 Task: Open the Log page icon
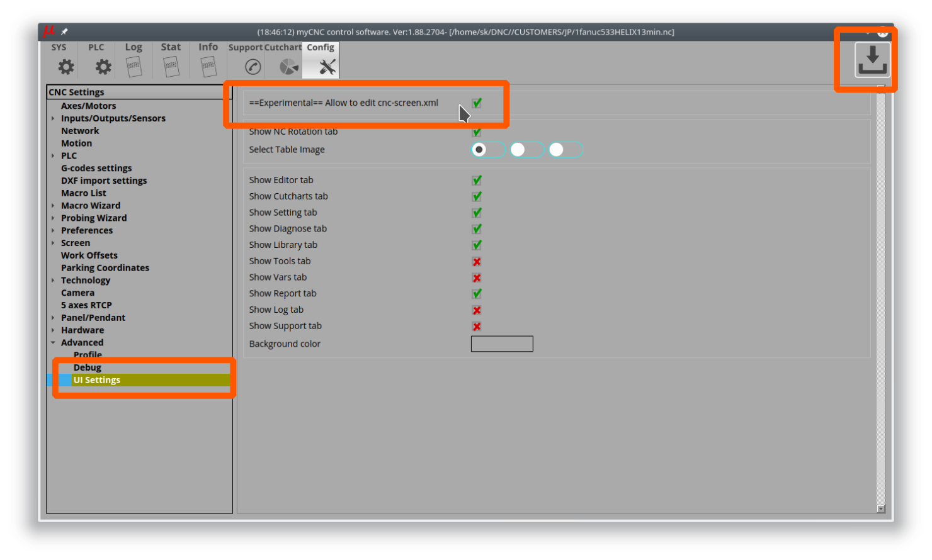pos(134,66)
